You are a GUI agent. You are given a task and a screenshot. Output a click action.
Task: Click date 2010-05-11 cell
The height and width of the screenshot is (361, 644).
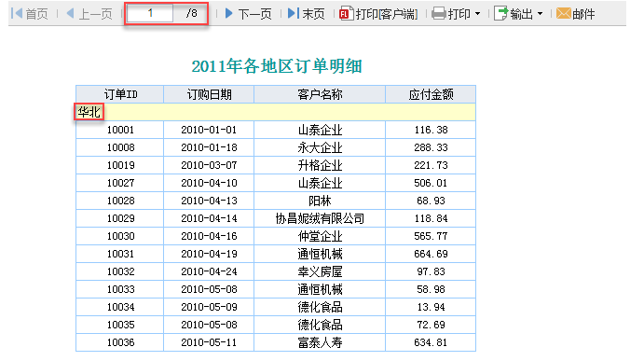209,342
